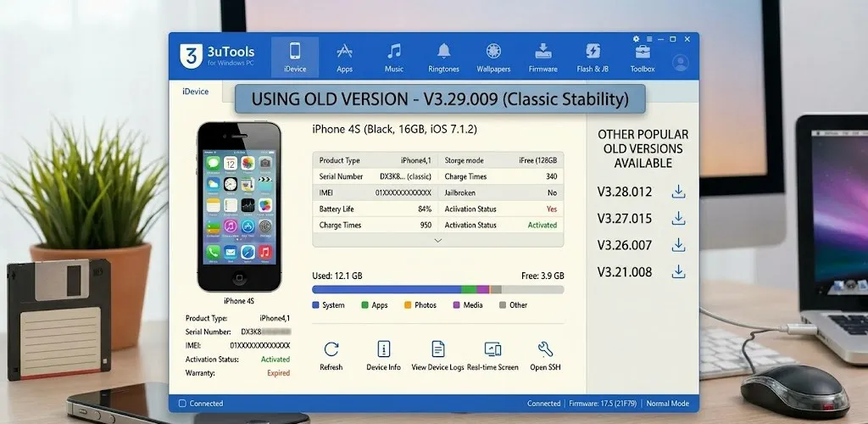868x424 pixels.
Task: Download old version V3.27.015
Action: 678,219
